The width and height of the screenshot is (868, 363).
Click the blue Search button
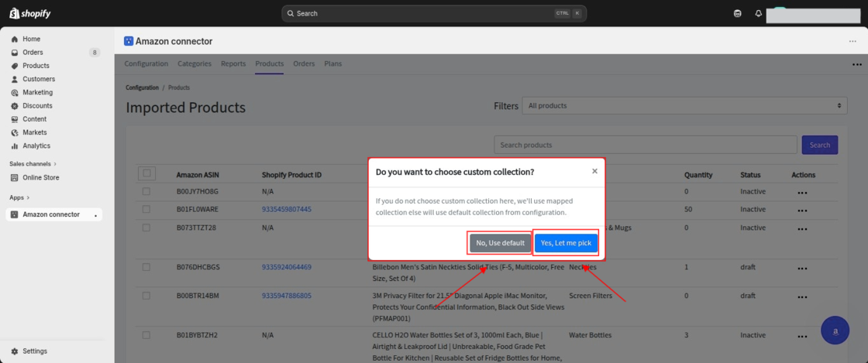[x=820, y=145]
